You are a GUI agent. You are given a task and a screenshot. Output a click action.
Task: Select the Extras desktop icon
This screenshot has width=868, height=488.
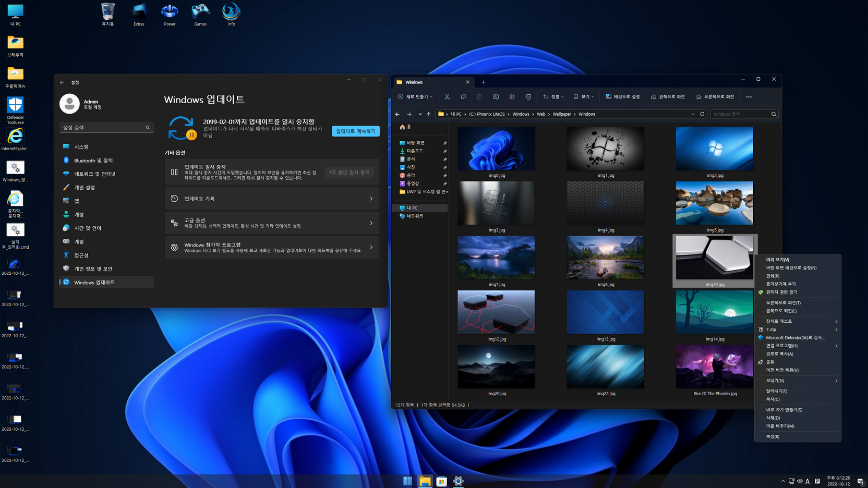139,15
